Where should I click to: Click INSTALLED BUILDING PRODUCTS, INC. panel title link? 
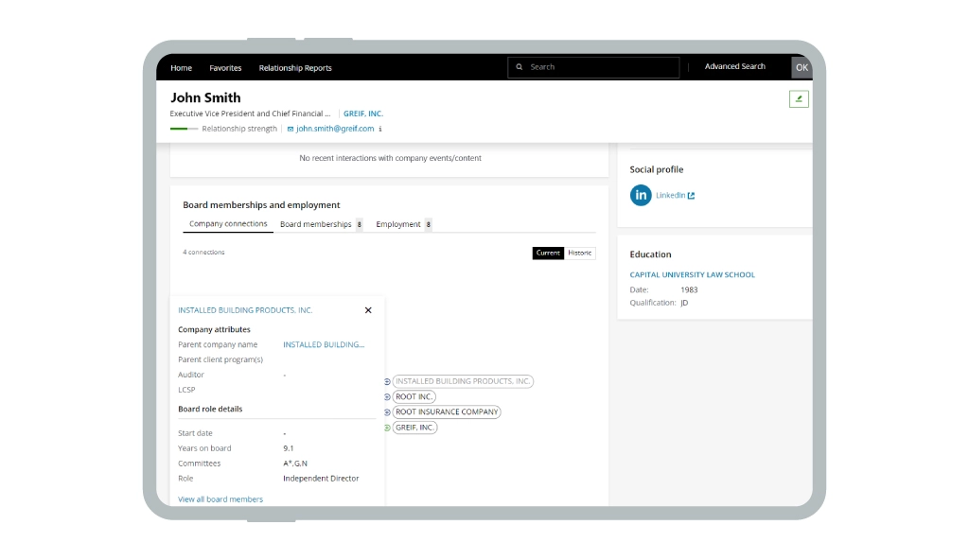(x=245, y=310)
